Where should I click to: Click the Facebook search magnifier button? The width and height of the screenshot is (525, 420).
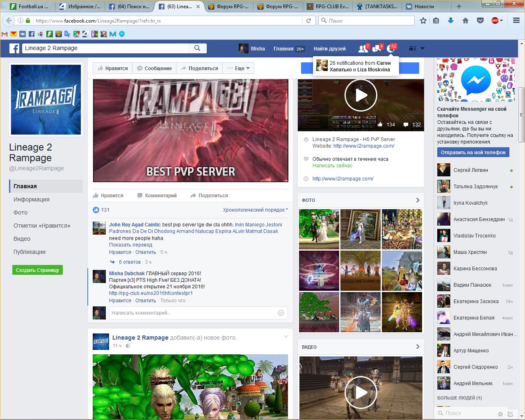[x=197, y=48]
